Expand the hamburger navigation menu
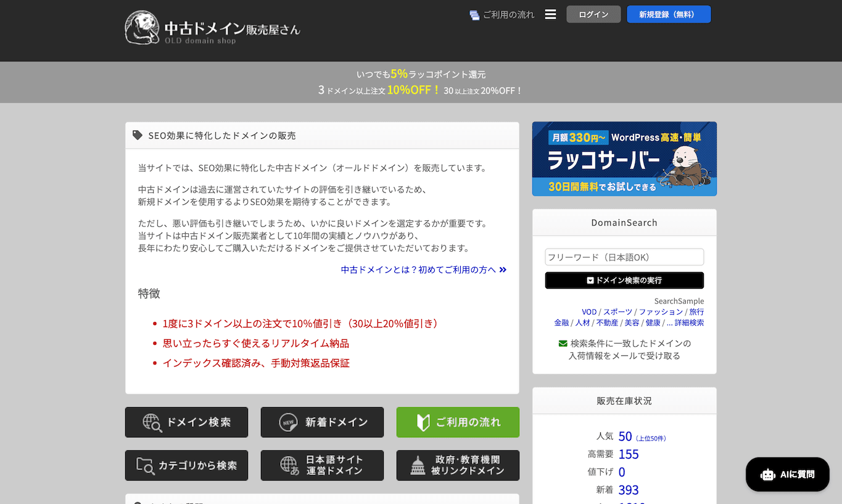The image size is (842, 504). [x=550, y=14]
